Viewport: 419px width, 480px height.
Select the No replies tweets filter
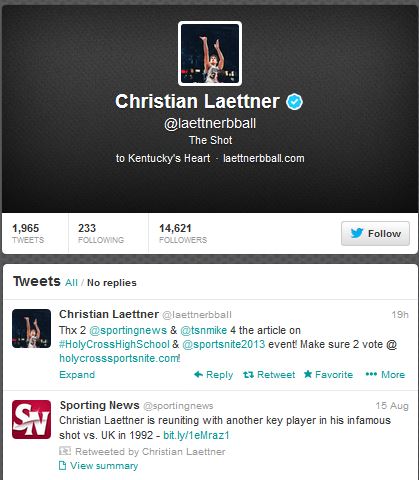pyautogui.click(x=112, y=283)
